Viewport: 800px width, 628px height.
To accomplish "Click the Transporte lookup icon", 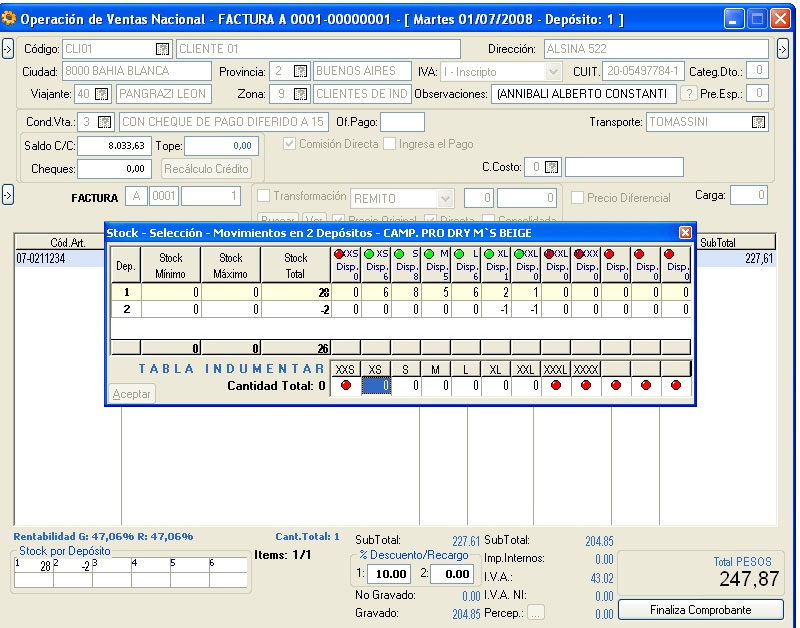I will (x=758, y=122).
